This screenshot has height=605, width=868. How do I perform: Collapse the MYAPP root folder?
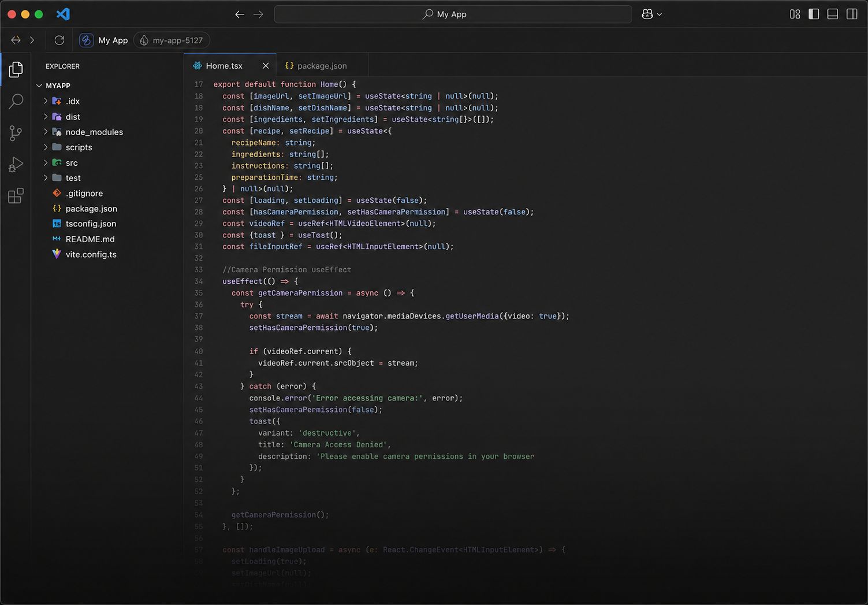tap(39, 86)
